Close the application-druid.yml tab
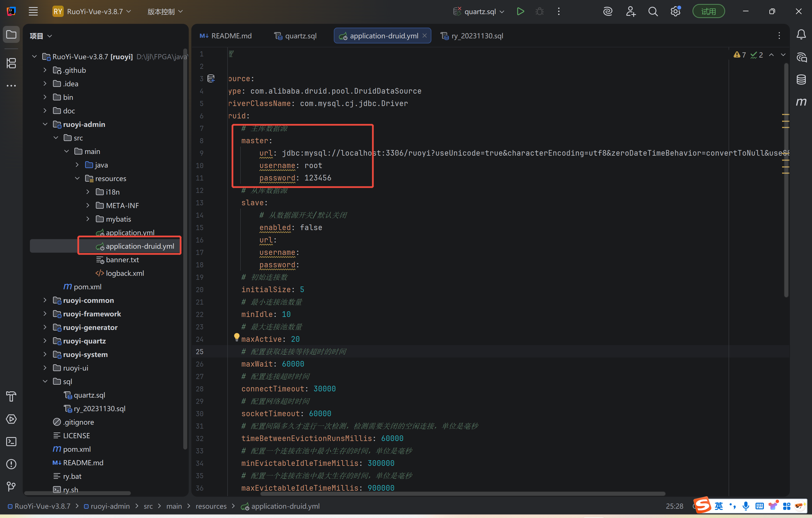812x518 pixels. tap(425, 36)
